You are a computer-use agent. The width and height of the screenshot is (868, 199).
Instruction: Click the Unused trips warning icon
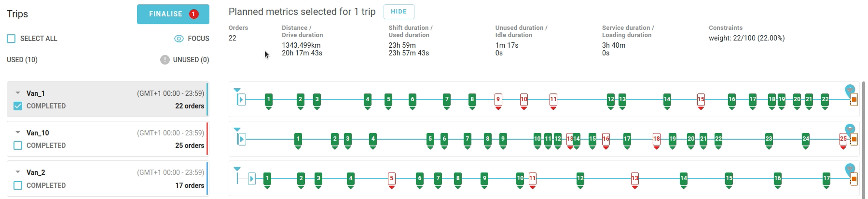point(165,60)
